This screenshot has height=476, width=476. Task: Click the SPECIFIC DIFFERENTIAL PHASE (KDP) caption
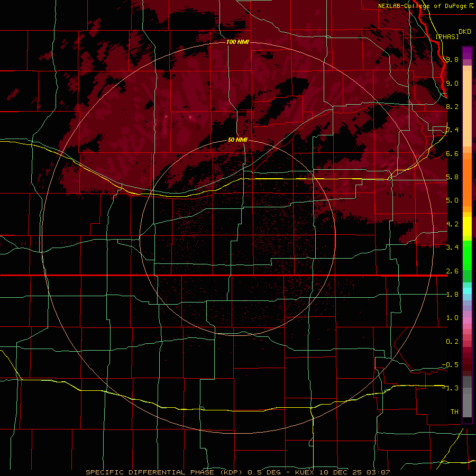[164, 472]
